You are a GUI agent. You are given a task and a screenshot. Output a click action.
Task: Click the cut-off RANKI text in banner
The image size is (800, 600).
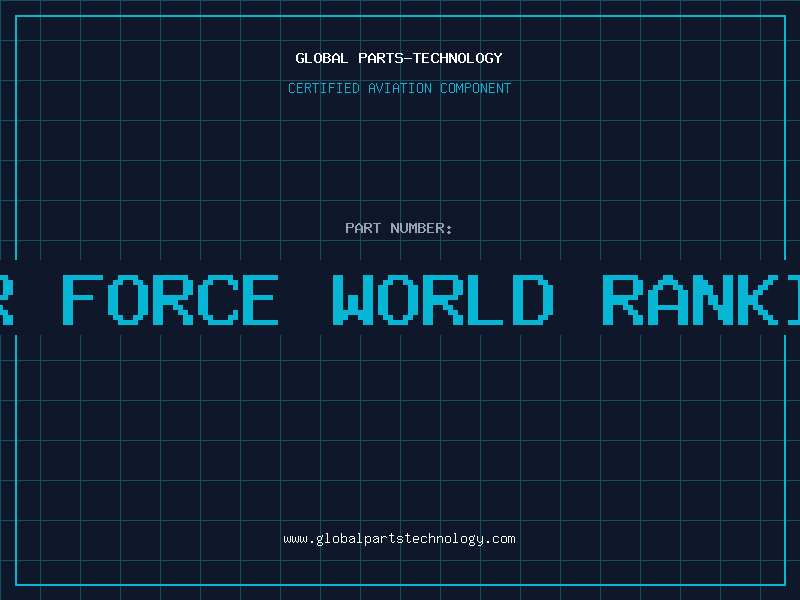coord(700,299)
